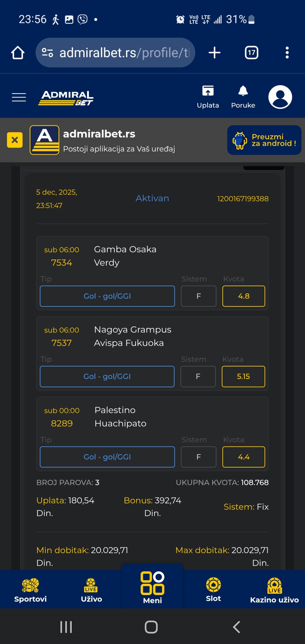305x644 pixels.
Task: Open the Meni center tab
Action: click(x=152, y=588)
